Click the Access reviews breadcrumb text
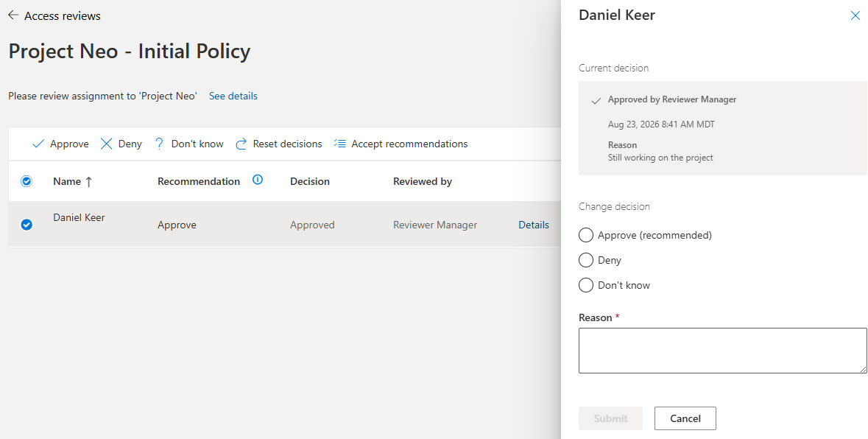868x439 pixels. 63,16
